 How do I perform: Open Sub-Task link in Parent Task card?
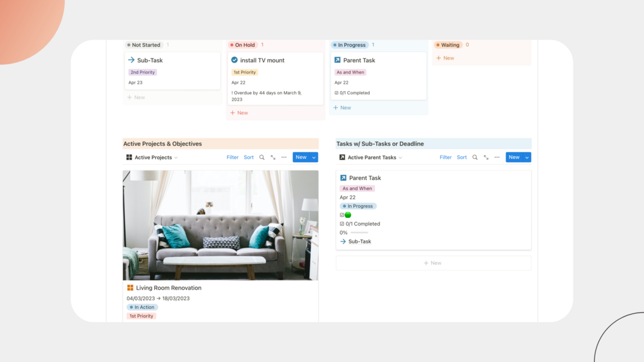point(359,242)
